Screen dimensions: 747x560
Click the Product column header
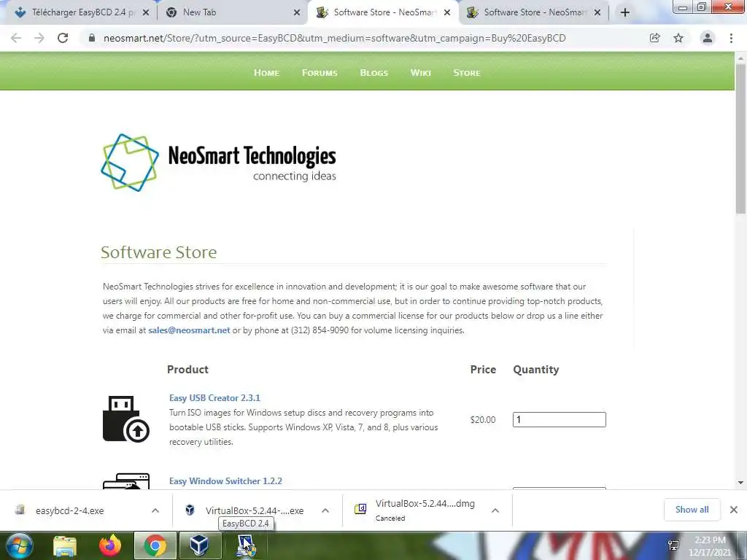coord(187,370)
